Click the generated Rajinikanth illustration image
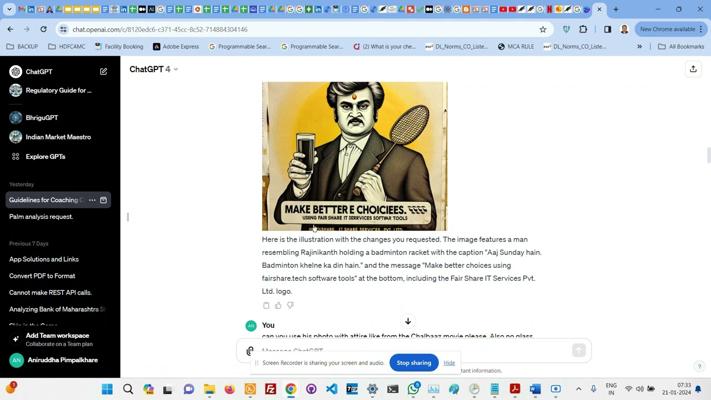The image size is (711, 400). 354,155
